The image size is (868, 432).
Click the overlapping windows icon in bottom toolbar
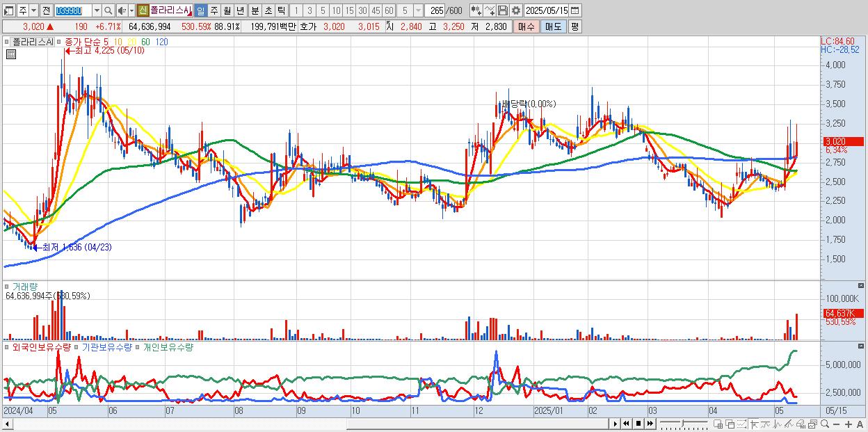coord(730,424)
